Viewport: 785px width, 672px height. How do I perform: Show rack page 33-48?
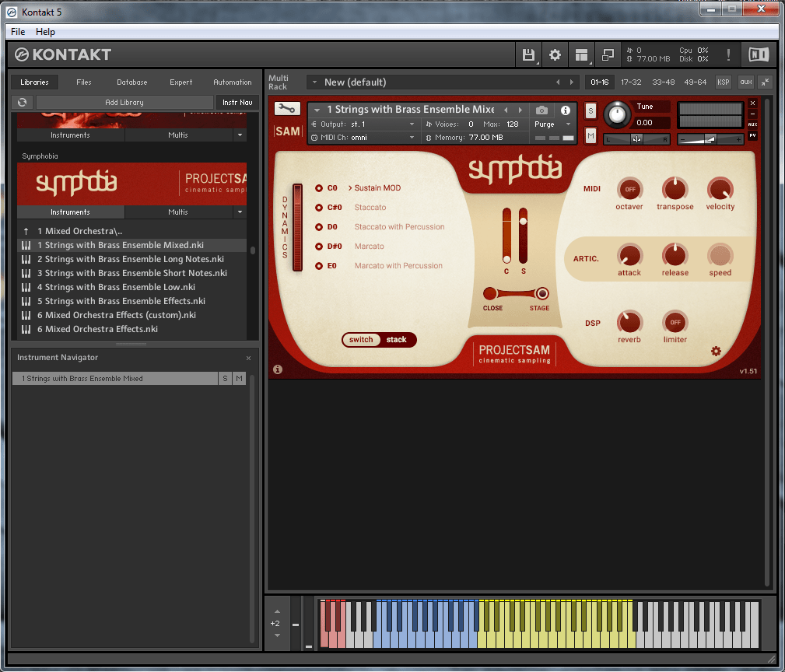click(x=664, y=82)
